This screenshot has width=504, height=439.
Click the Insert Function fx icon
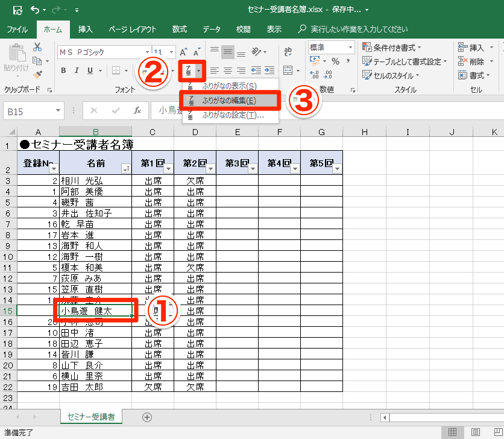coord(137,111)
